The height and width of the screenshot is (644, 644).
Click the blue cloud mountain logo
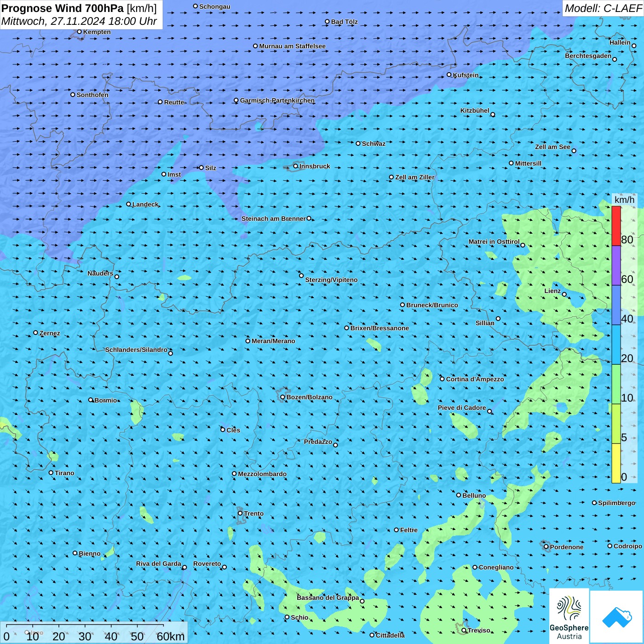coord(617,617)
